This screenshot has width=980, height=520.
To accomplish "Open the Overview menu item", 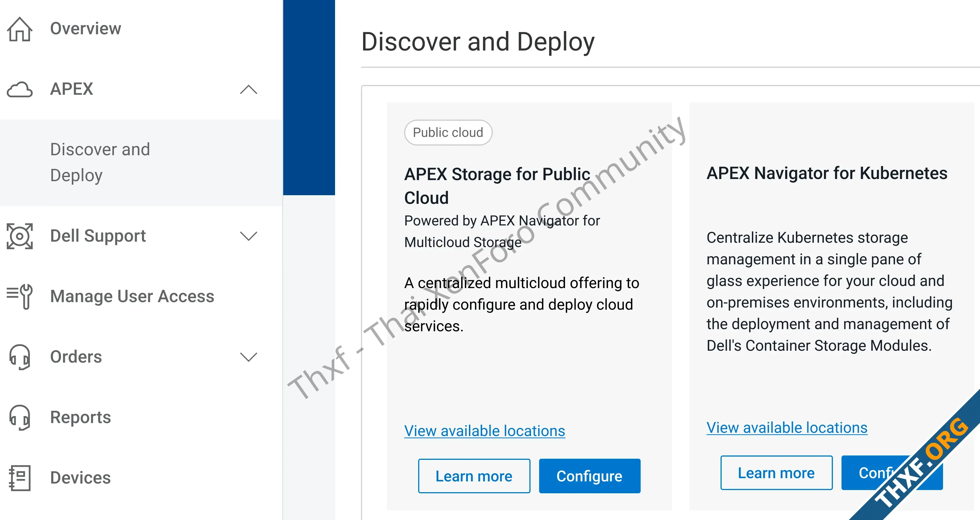I will click(x=86, y=29).
